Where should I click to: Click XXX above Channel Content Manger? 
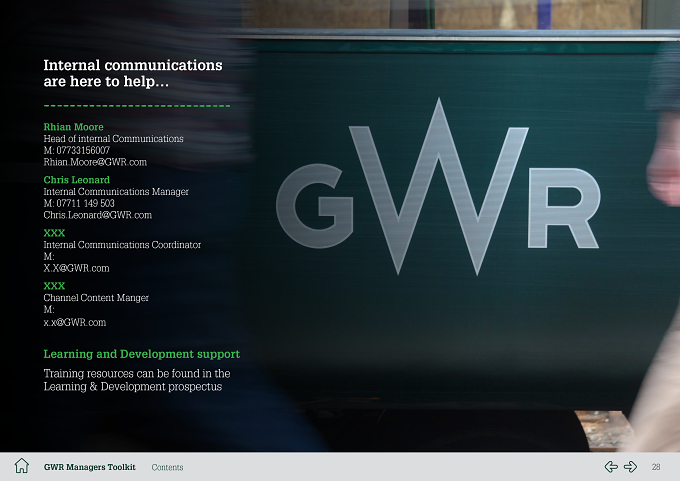point(54,286)
